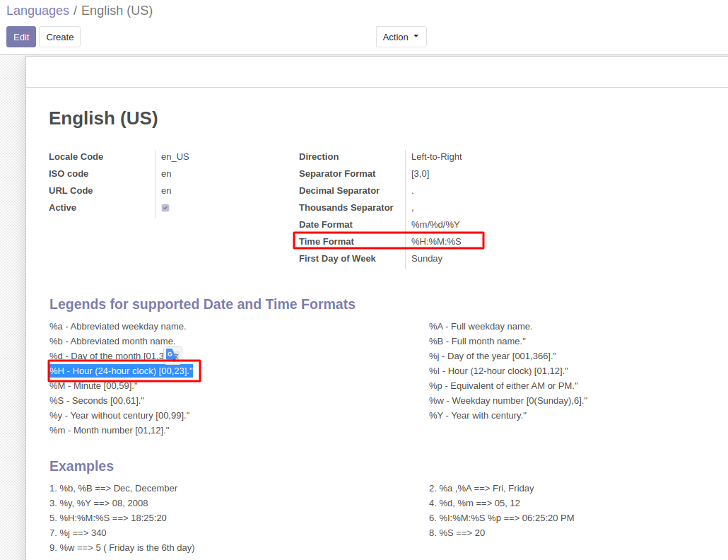Click the %M Minute legend line
The width and height of the screenshot is (728, 560).
pyautogui.click(x=94, y=386)
